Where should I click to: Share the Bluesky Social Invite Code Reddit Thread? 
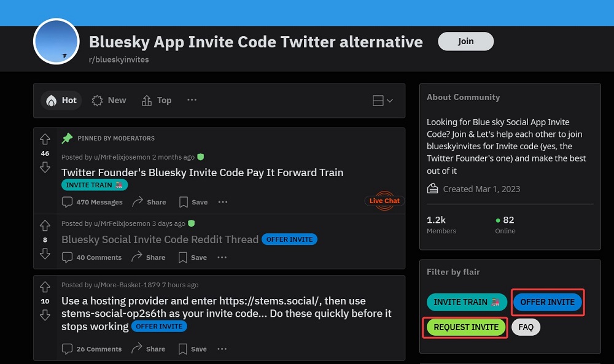pos(149,257)
